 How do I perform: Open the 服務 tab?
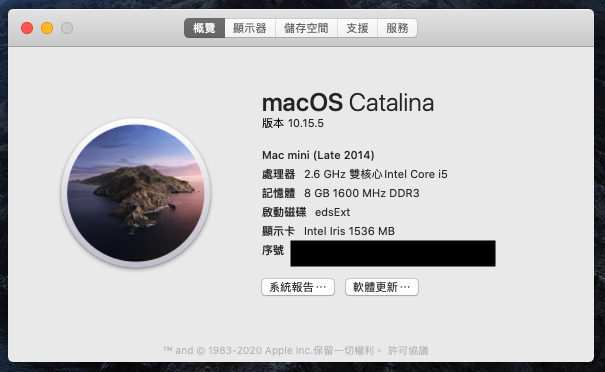pos(397,28)
